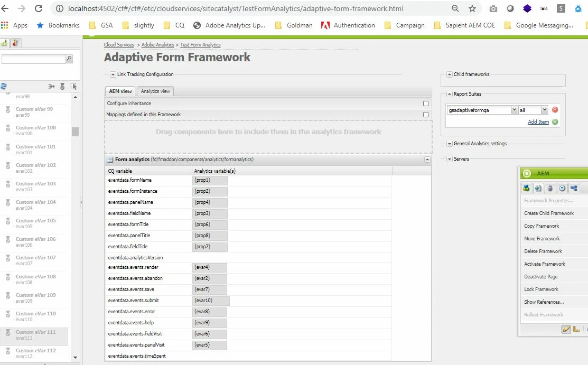The image size is (588, 365).
Task: Open the Cloud Services breadcrumb link
Action: click(119, 45)
